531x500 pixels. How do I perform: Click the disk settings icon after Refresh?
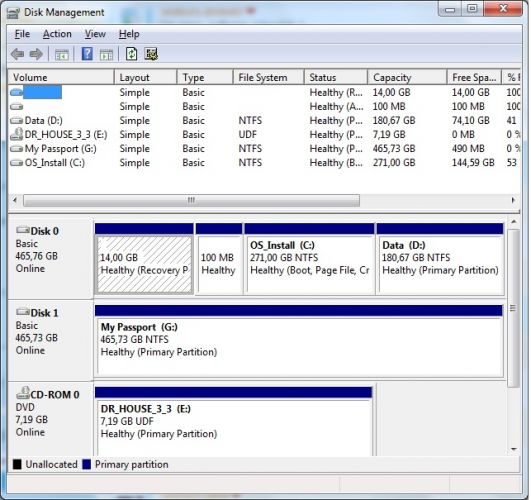(x=151, y=54)
